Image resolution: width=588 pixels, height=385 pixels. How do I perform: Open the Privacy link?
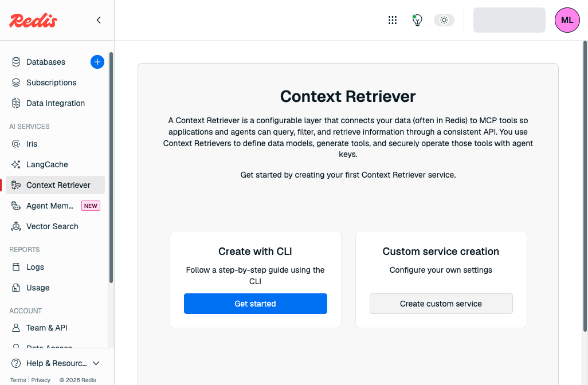pyautogui.click(x=41, y=380)
